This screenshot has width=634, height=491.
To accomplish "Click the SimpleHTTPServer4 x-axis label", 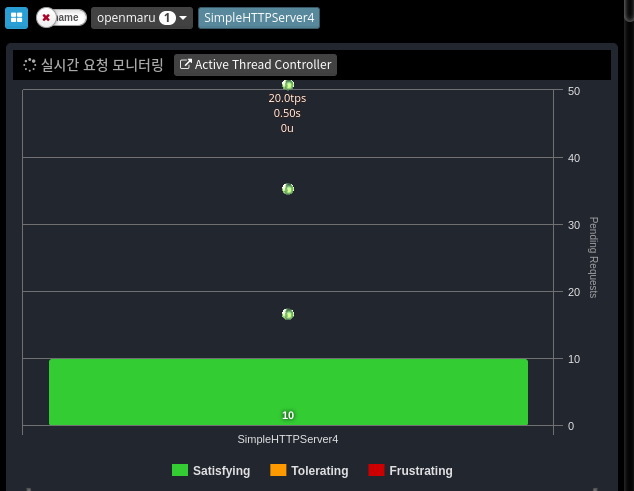I will tap(288, 439).
